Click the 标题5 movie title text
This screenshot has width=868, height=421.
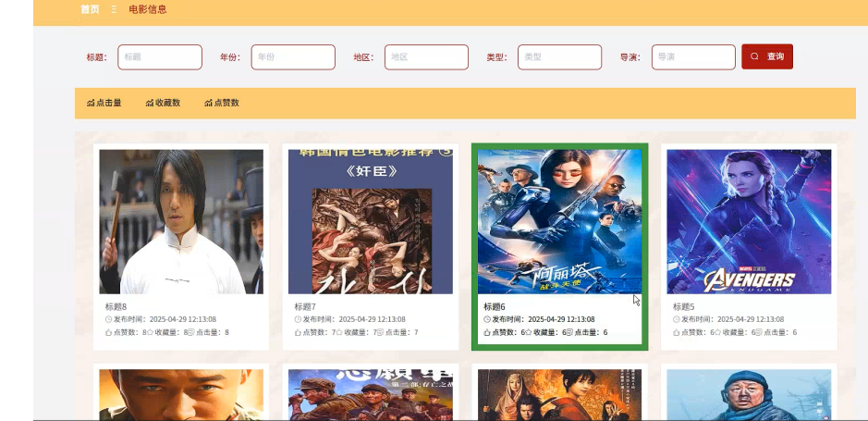pyautogui.click(x=684, y=307)
